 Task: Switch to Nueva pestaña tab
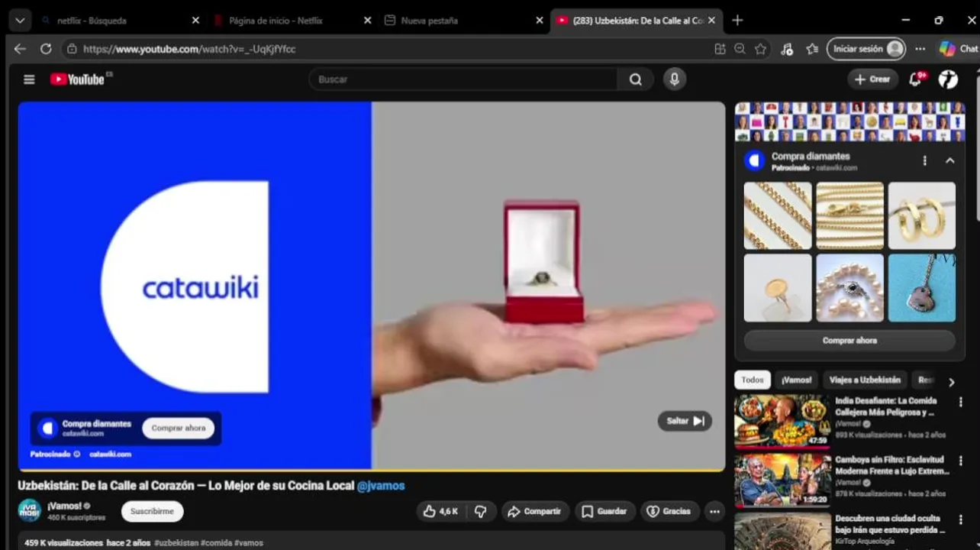coord(463,21)
